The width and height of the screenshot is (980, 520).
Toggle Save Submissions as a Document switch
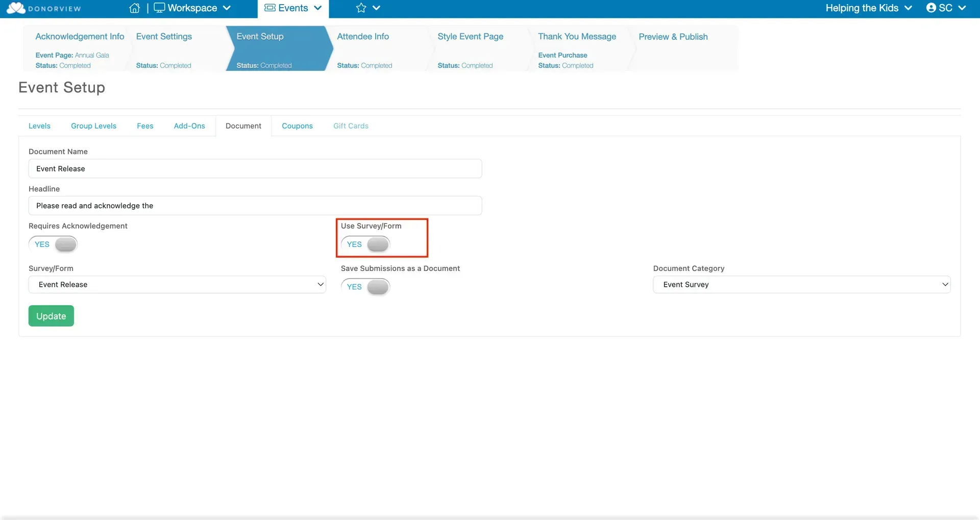click(x=365, y=287)
